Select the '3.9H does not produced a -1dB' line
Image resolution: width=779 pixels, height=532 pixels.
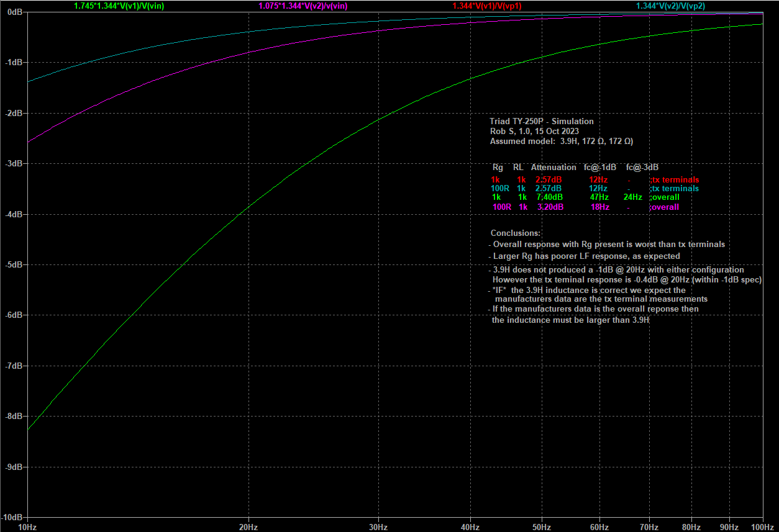pyautogui.click(x=616, y=270)
